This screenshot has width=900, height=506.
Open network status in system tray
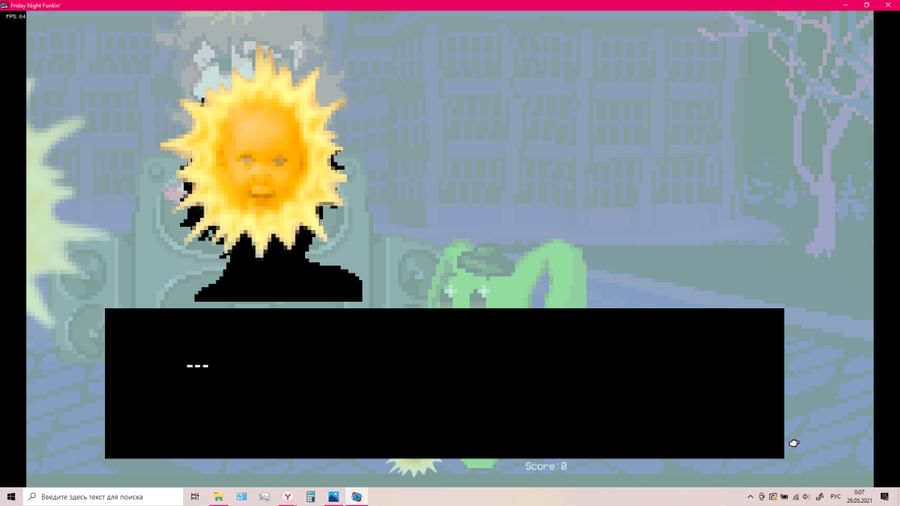[x=796, y=497]
